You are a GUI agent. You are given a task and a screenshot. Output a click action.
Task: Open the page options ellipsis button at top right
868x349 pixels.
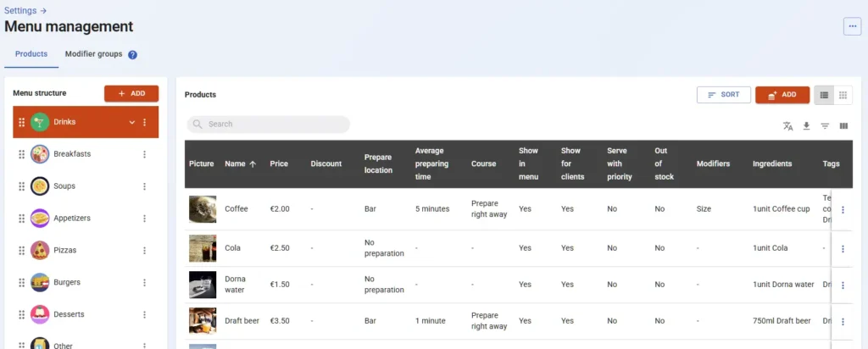click(852, 26)
